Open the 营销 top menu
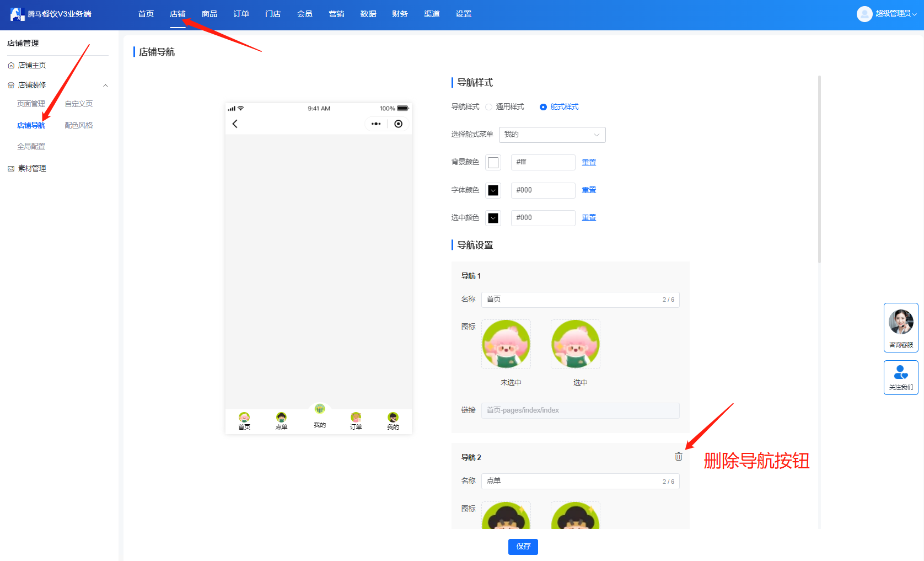Viewport: 924px width, 561px height. (336, 14)
